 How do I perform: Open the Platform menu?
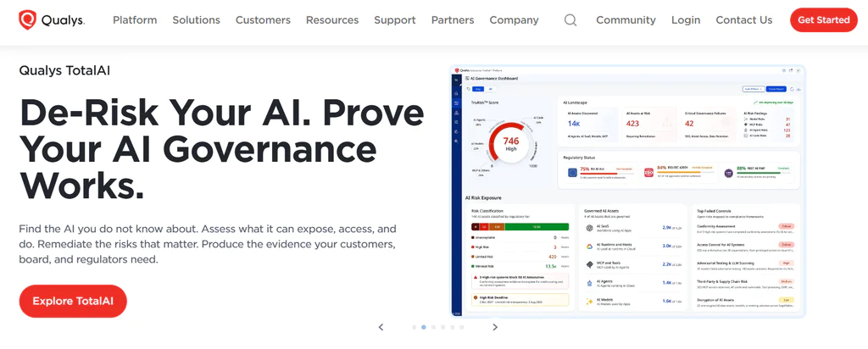[135, 20]
